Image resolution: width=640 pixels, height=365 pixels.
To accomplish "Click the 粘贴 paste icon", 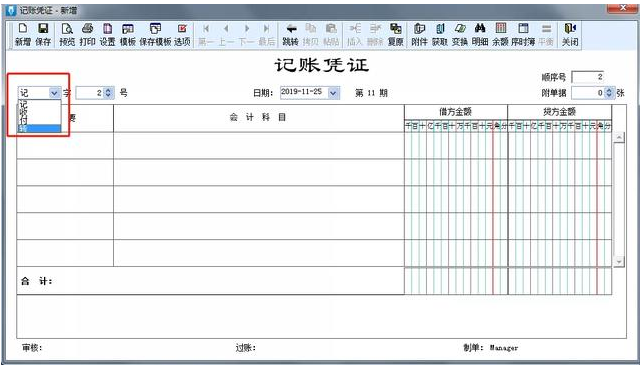I will click(331, 34).
